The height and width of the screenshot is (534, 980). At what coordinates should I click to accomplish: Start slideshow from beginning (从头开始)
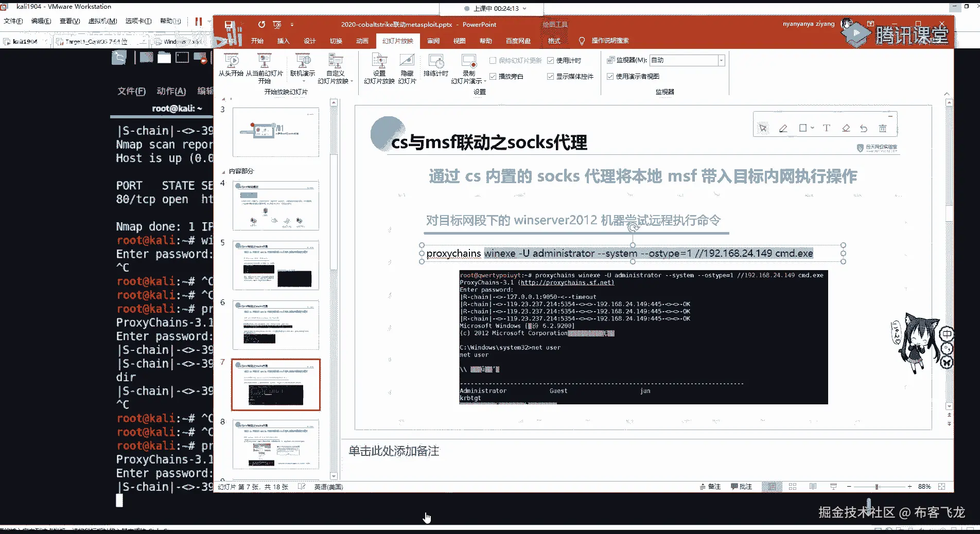[x=231, y=66]
